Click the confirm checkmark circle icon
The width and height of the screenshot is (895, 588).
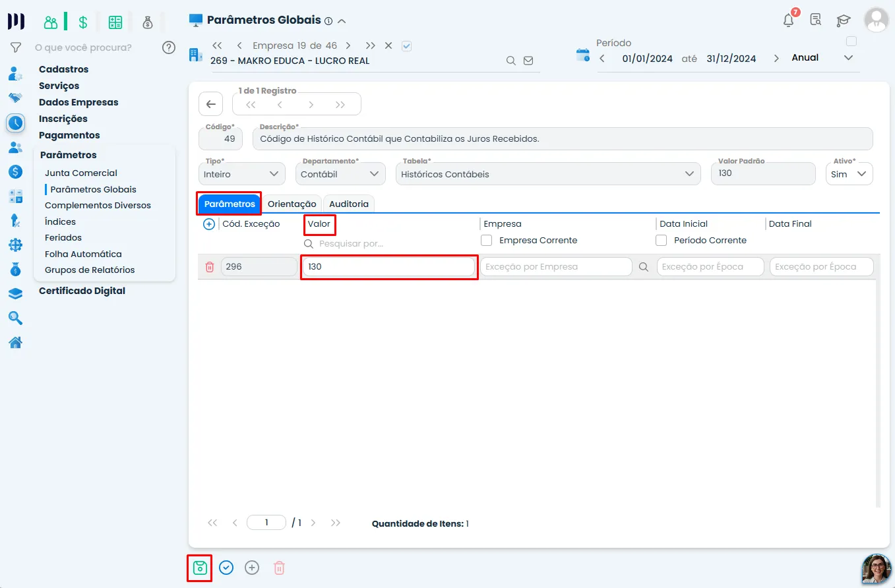click(226, 568)
